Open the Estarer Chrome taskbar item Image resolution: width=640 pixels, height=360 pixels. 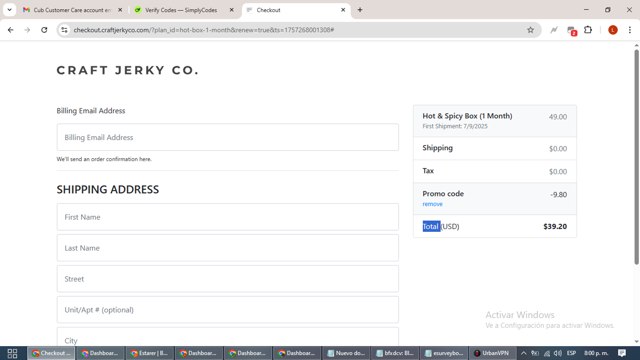click(x=149, y=353)
